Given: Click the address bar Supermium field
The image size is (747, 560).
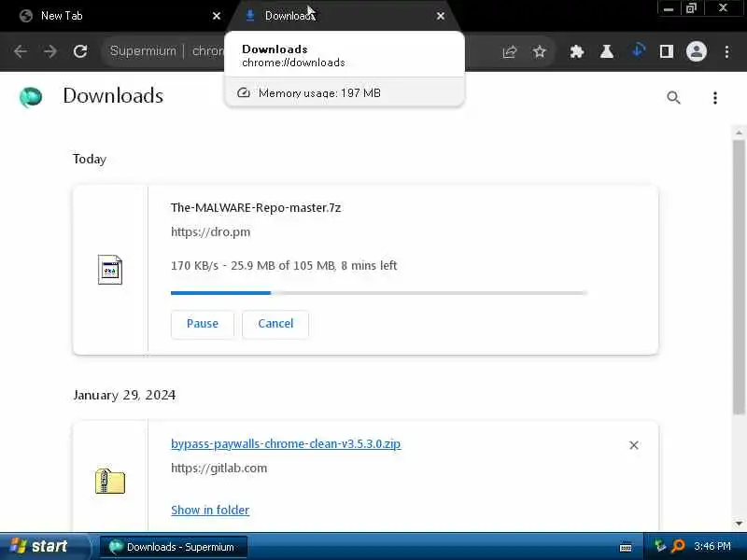Looking at the screenshot, I should [x=164, y=51].
